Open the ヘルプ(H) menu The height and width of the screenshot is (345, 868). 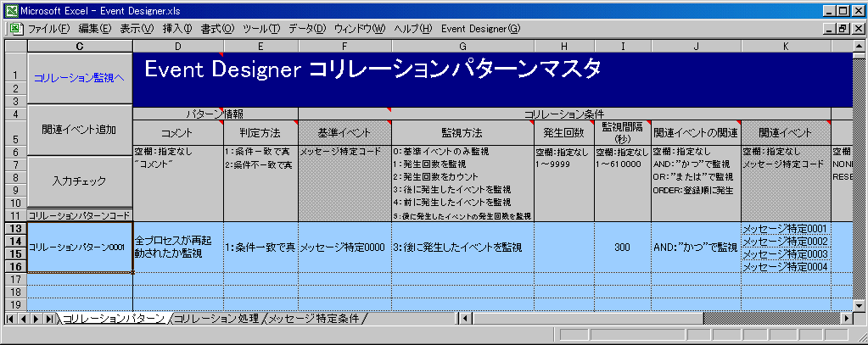[413, 28]
